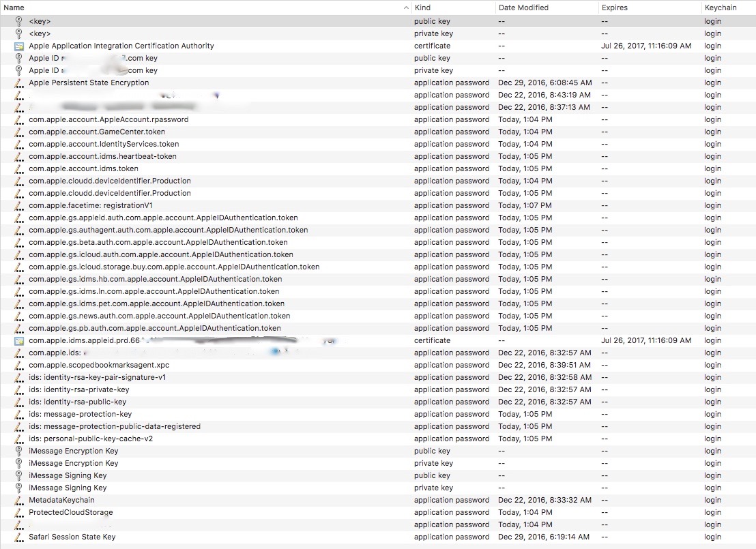756x549 pixels.
Task: Click the password icon for com.apple.scopedbookmarksagent.xpc
Action: (19, 366)
